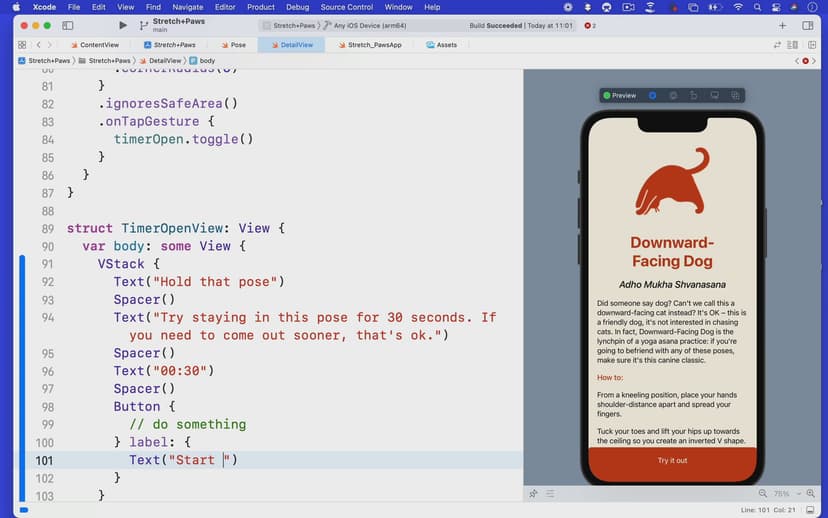Viewport: 828px width, 518px height.
Task: Open the related items grid icon
Action: coord(22,45)
